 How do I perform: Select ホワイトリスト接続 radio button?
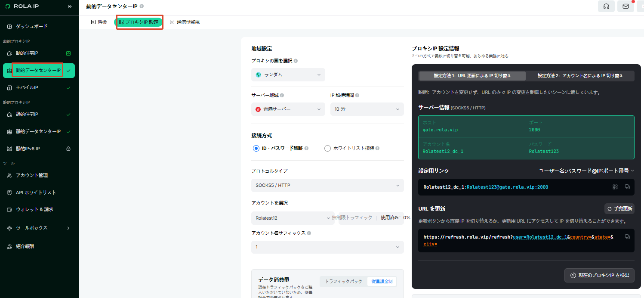point(327,148)
